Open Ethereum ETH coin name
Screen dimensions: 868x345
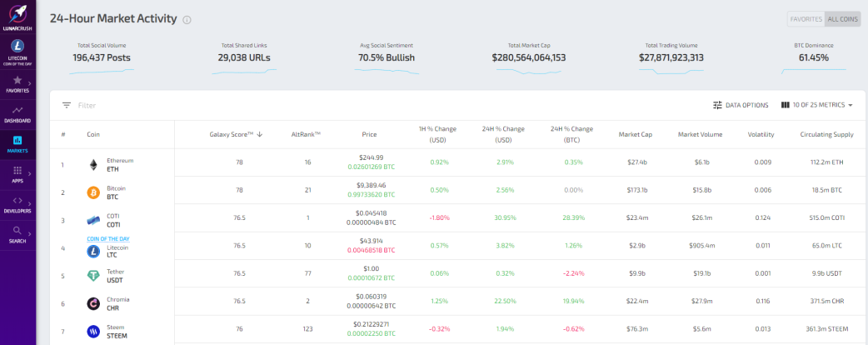click(120, 164)
